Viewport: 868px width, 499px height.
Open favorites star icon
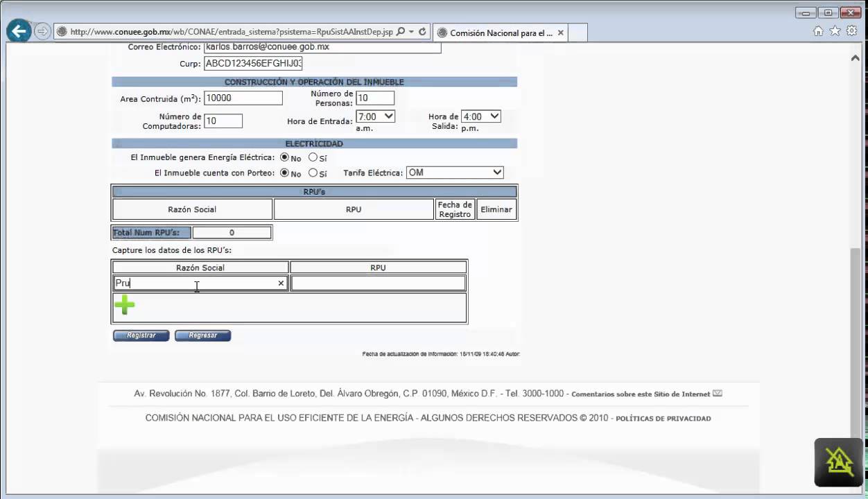[835, 31]
